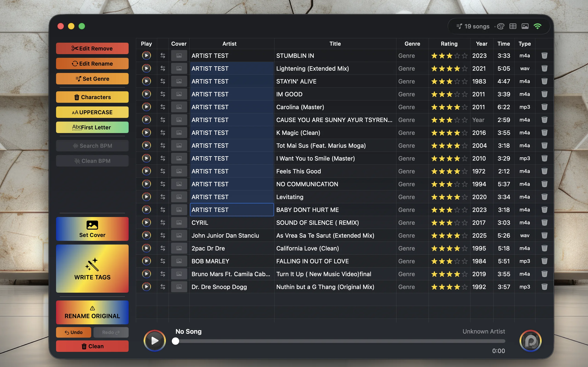Screen dimensions: 588x367
Task: Open Genre field of Lightening (Extended Mix)
Action: pos(407,68)
